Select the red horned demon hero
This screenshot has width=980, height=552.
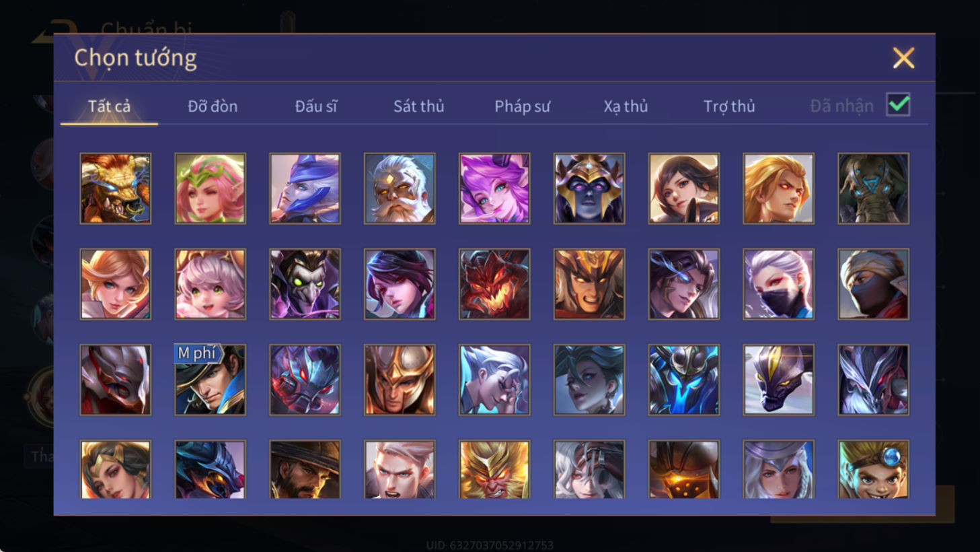coord(494,284)
